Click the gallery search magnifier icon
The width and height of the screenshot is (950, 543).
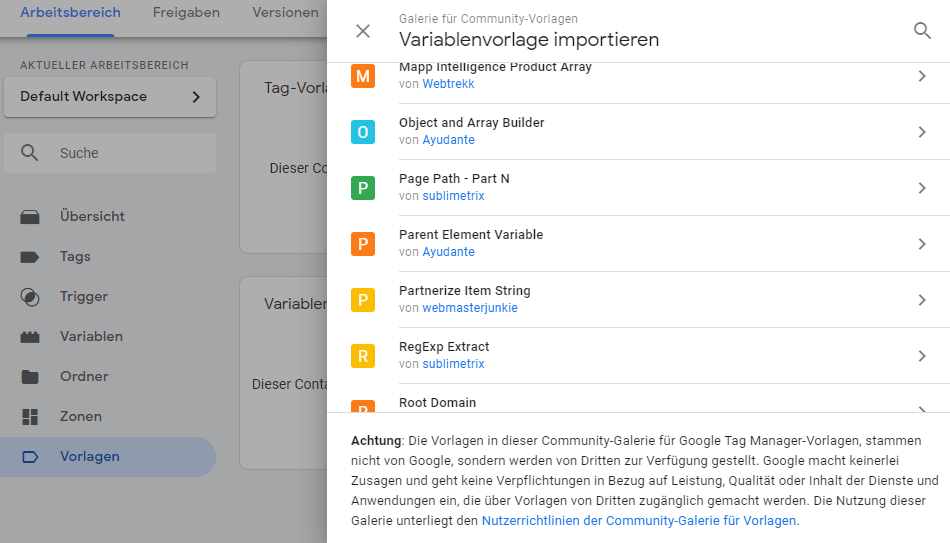click(922, 31)
